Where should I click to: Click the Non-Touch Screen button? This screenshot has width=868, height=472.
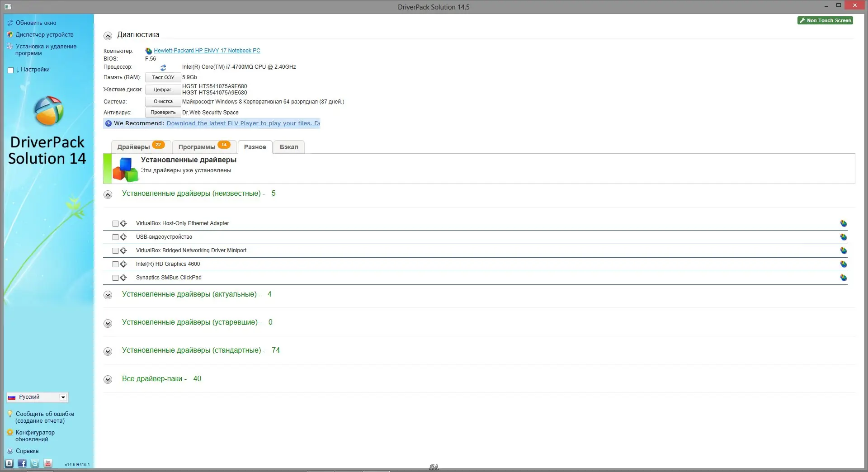coord(825,20)
